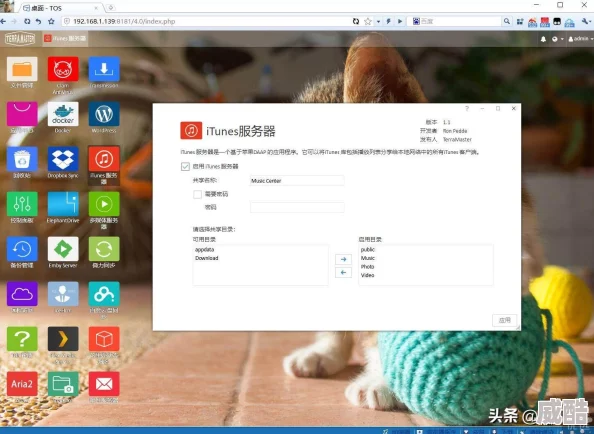Select Music in enabled directories
Image resolution: width=594 pixels, height=434 pixels.
367,258
